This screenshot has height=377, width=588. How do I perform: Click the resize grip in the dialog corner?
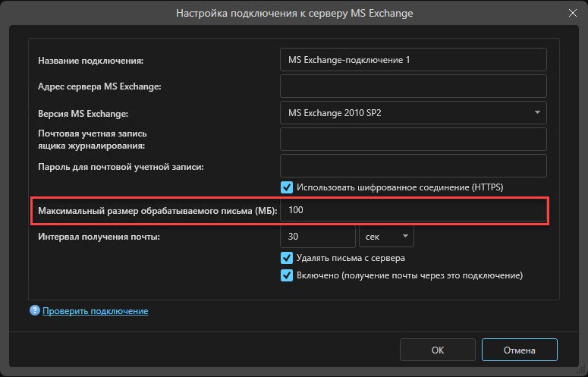(x=582, y=371)
